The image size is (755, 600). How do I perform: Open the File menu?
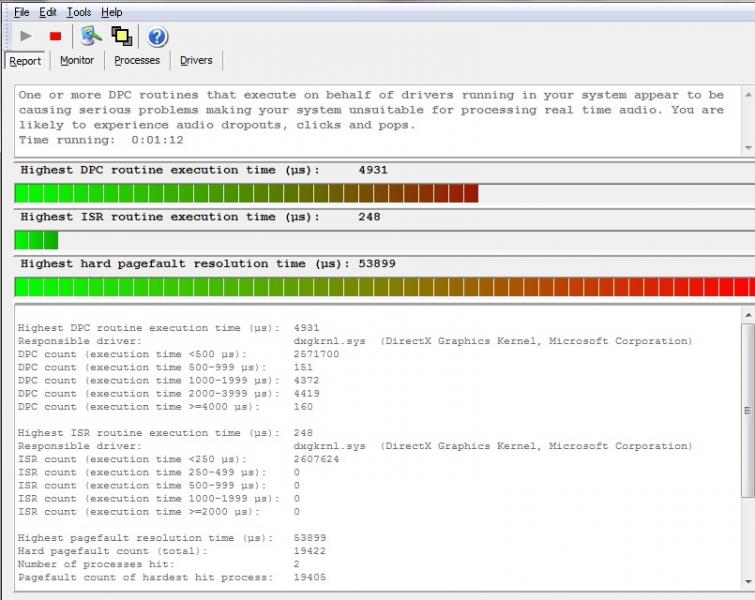[22, 12]
